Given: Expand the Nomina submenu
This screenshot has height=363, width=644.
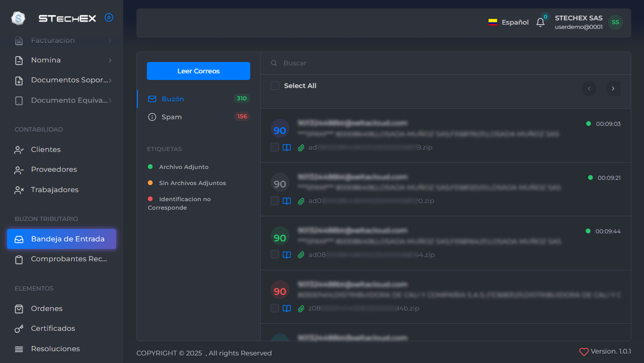Looking at the screenshot, I should (110, 60).
